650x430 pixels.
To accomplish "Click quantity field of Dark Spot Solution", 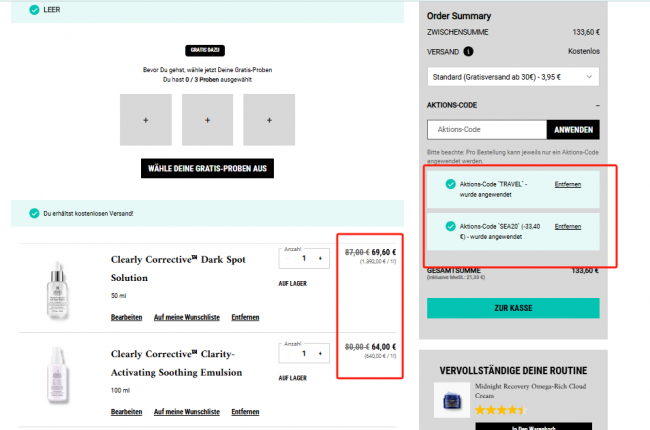I will 304,258.
